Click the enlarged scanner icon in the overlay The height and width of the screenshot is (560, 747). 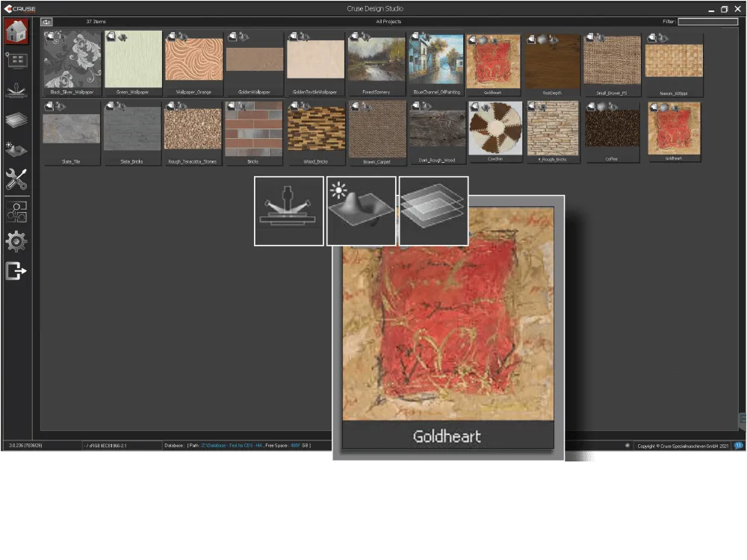[288, 211]
